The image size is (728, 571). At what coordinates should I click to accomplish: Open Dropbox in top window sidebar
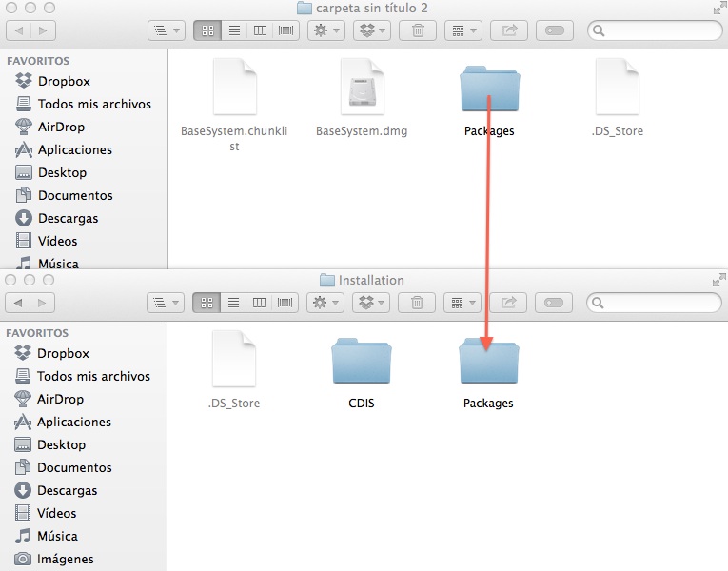52,81
